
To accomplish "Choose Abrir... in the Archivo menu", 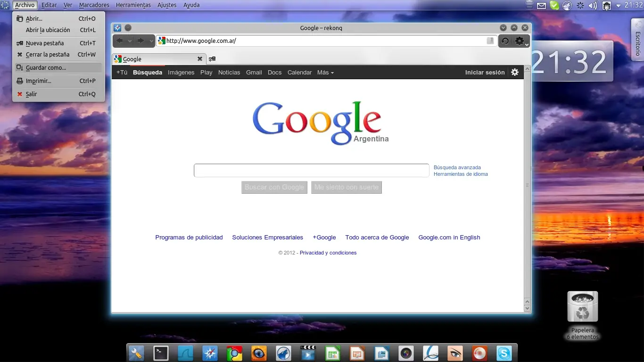I will coord(58,19).
